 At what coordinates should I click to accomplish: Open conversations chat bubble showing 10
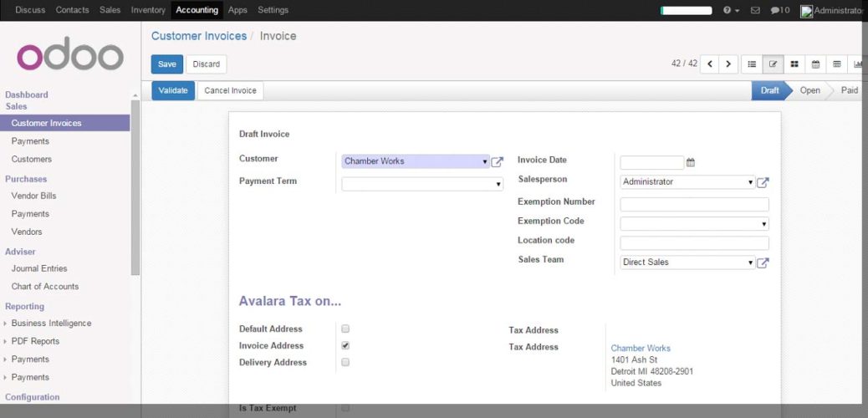(780, 11)
